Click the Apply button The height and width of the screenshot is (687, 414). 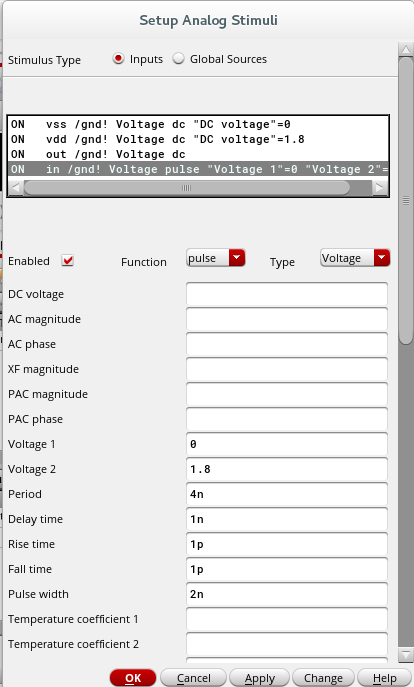[259, 678]
